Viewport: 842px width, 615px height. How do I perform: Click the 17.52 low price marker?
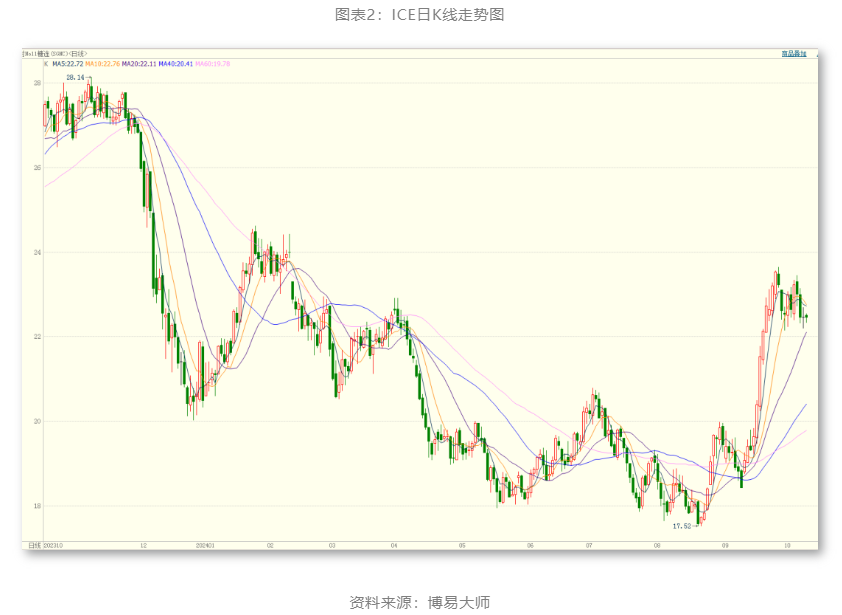click(681, 525)
